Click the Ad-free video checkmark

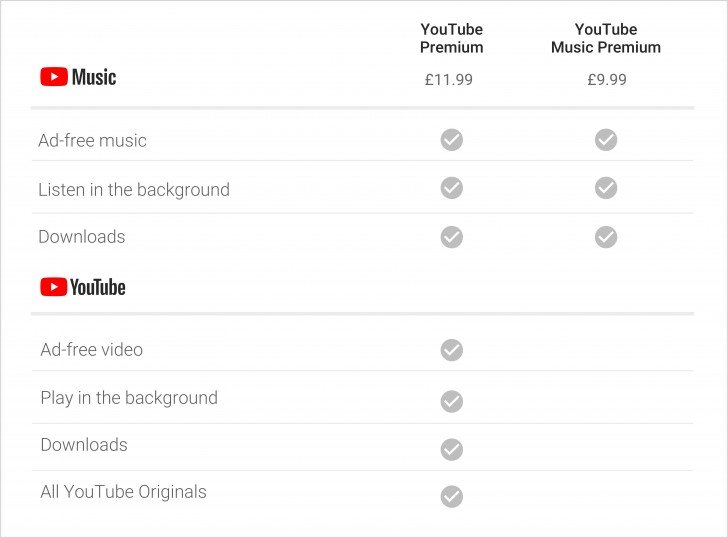click(x=452, y=350)
